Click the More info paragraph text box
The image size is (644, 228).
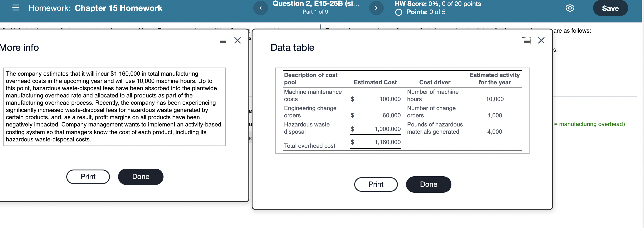(x=114, y=107)
